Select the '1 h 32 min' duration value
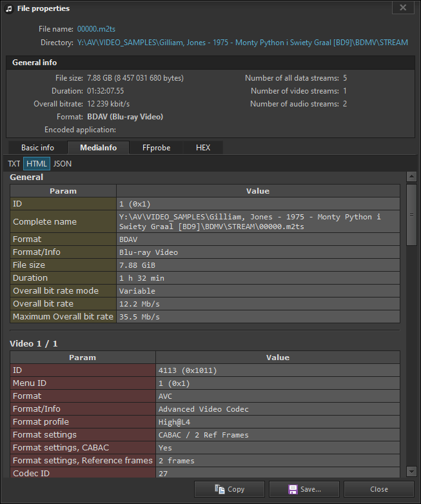 [x=258, y=277]
